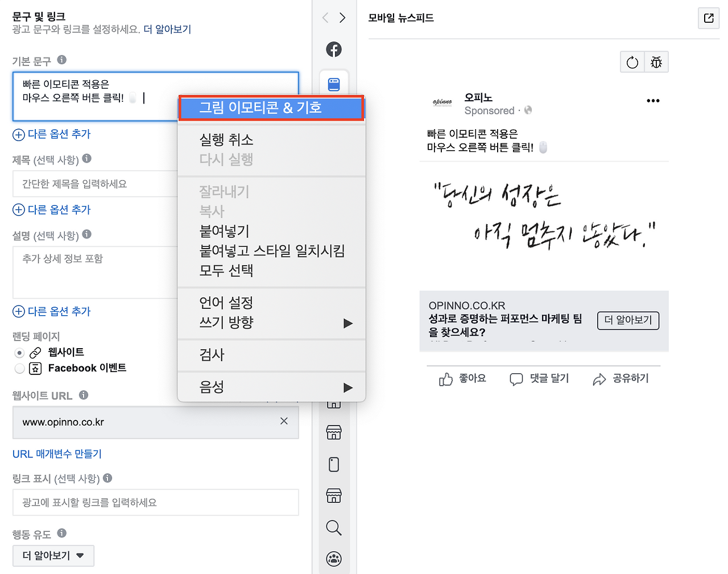Click the 좋아요 reaction on the ad preview
The image size is (728, 574).
tap(462, 378)
